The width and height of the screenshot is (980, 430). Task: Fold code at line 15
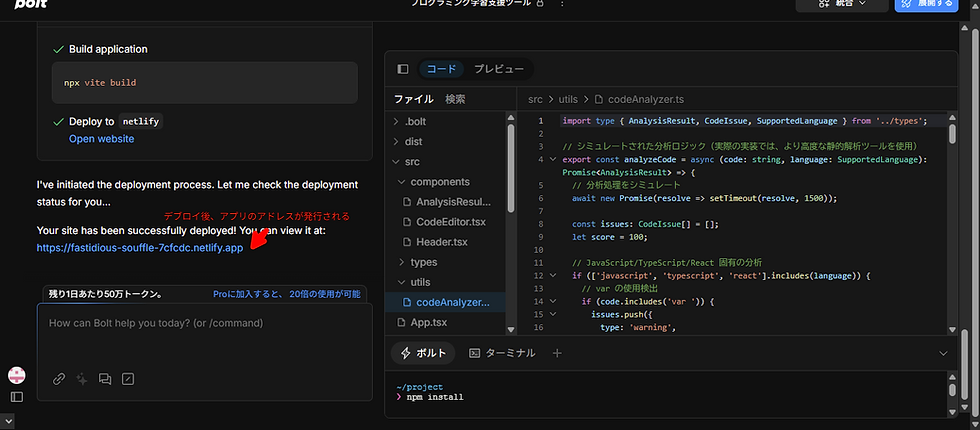[x=552, y=314]
